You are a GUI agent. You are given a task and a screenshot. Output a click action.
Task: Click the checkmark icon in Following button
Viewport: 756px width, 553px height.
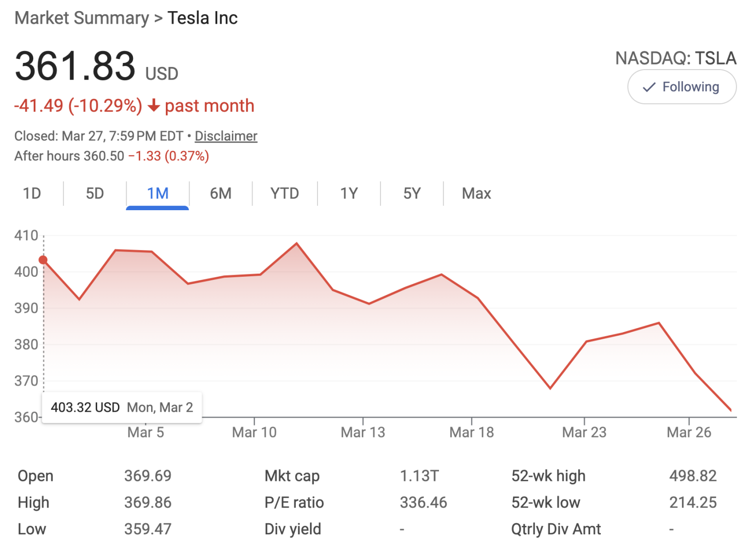(650, 87)
